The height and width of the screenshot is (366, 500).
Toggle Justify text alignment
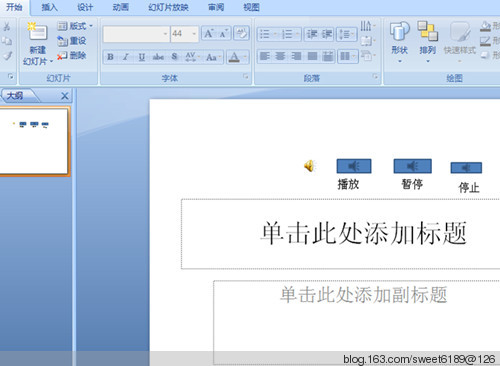tap(312, 56)
